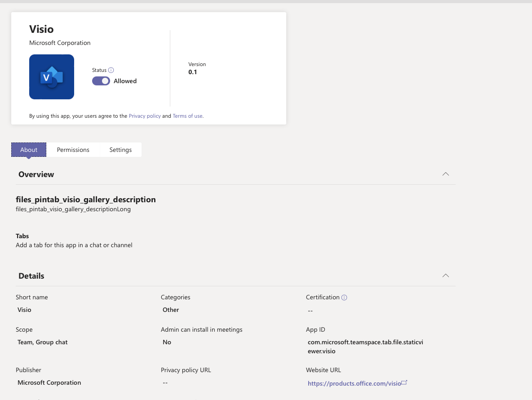
Task: Click the Certification info icon
Action: (344, 298)
